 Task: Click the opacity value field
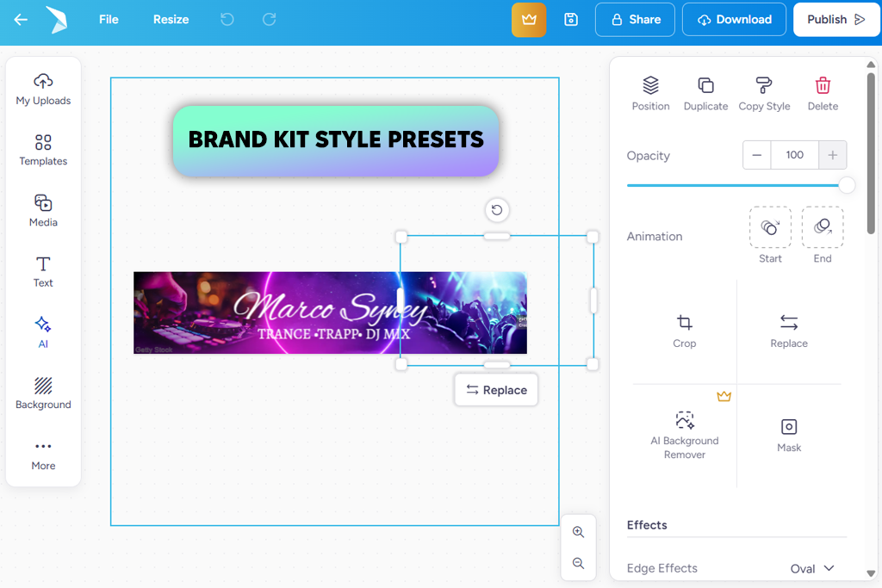(x=795, y=155)
